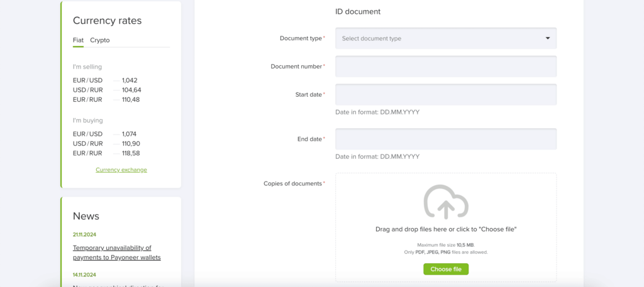Image resolution: width=644 pixels, height=287 pixels.
Task: Open the Currency exchange link
Action: point(121,170)
